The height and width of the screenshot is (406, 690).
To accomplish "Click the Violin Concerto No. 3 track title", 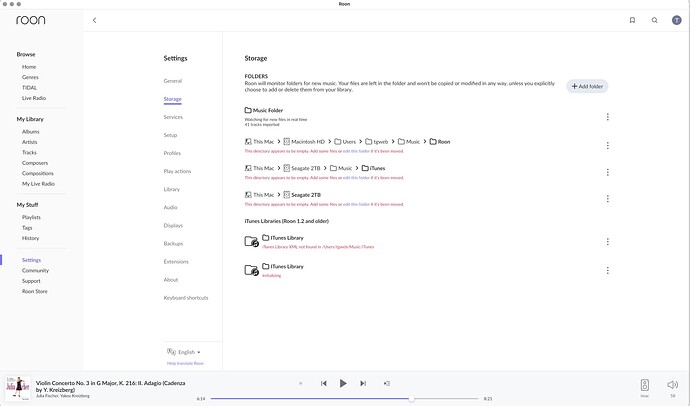I will 110,386.
